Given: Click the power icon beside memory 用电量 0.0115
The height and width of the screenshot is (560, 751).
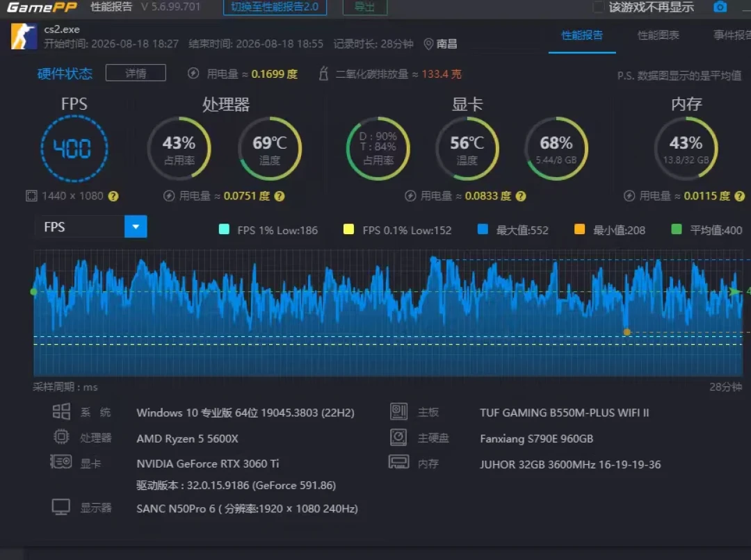Looking at the screenshot, I should (629, 196).
